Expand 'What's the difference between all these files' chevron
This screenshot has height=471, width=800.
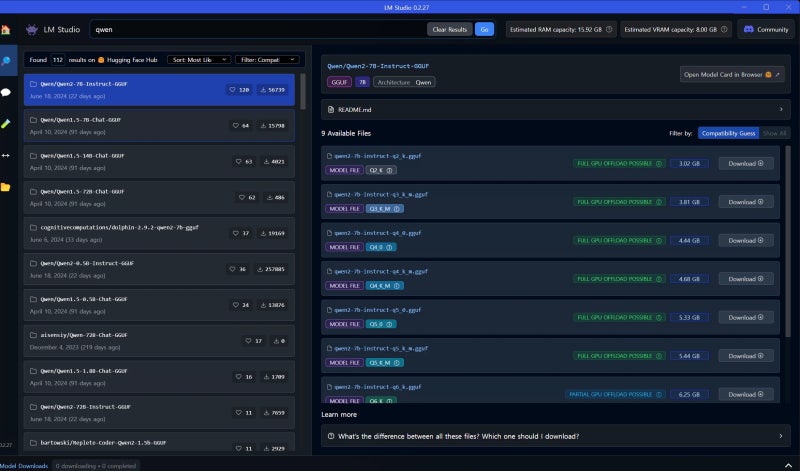tap(781, 436)
